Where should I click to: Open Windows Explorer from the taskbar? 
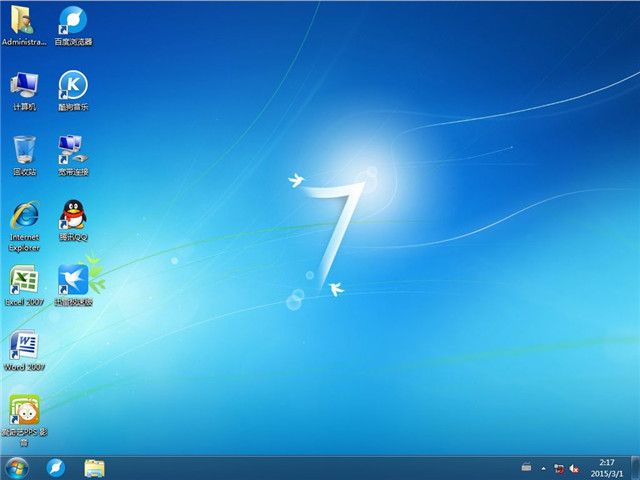(94, 468)
